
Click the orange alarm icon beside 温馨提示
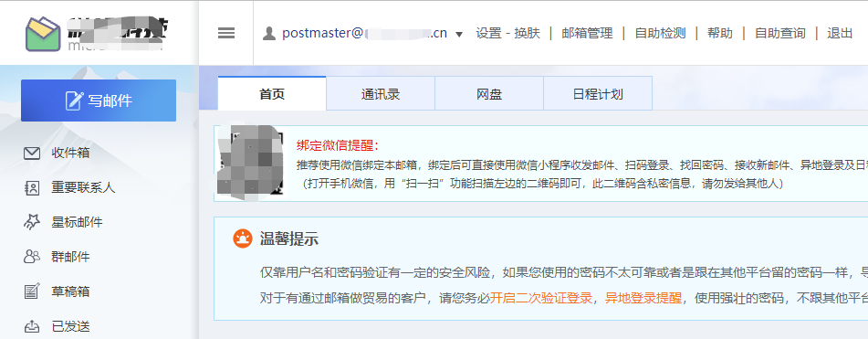[x=243, y=238]
